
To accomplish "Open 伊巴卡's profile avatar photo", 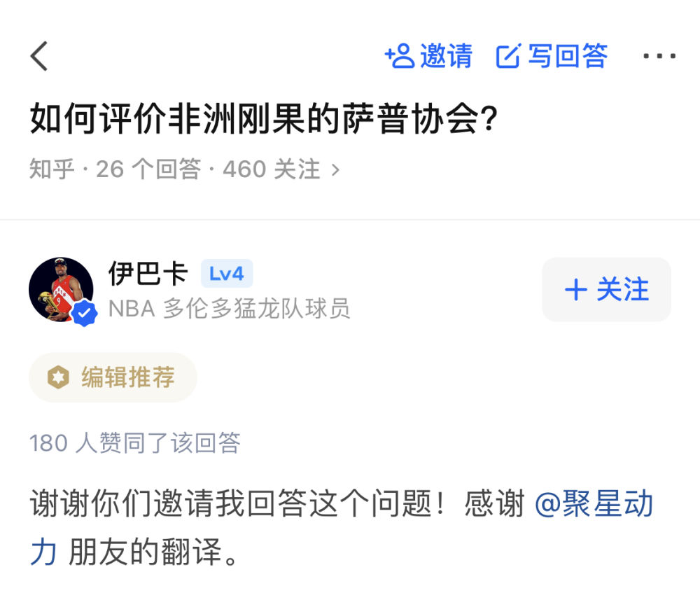I will point(60,288).
